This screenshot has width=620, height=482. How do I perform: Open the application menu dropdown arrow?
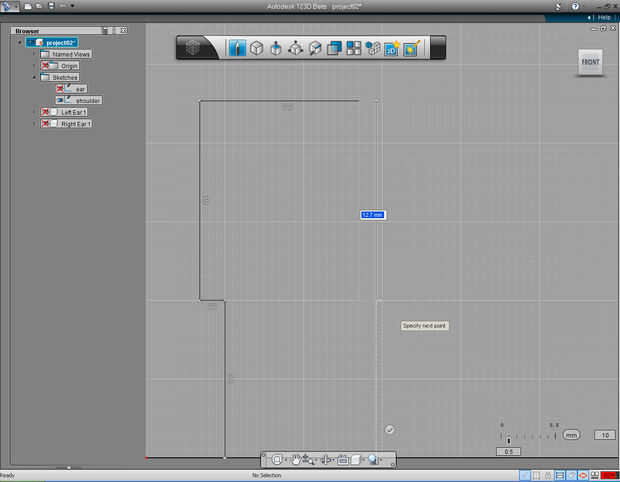pos(17,6)
